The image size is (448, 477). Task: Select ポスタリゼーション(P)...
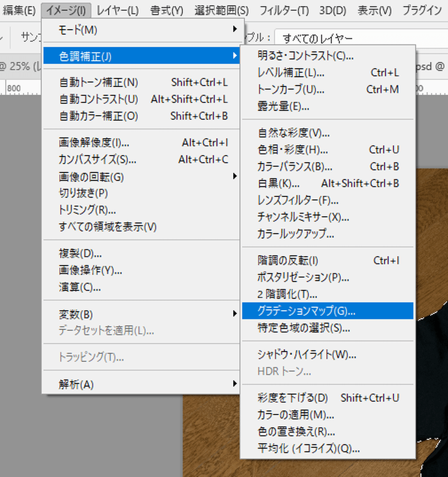click(x=328, y=277)
